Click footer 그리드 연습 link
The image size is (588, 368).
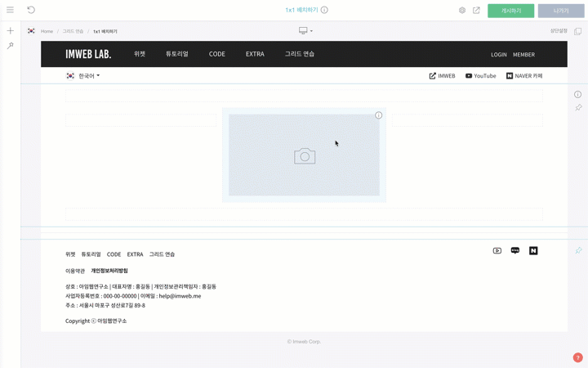162,254
